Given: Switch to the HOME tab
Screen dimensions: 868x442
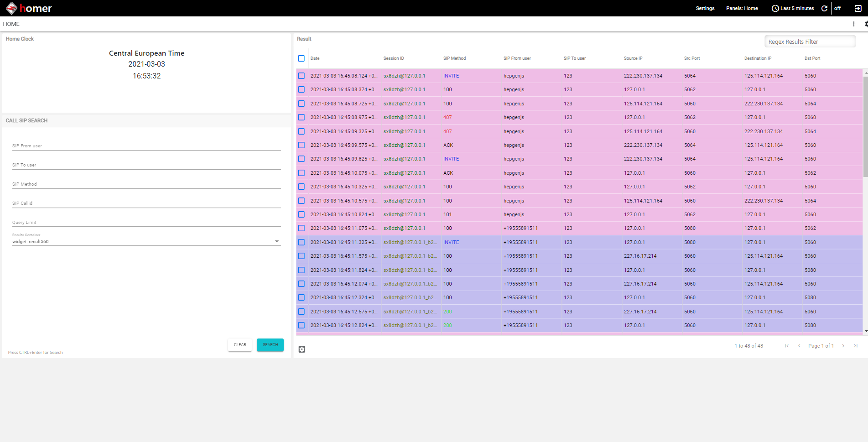Looking at the screenshot, I should tap(11, 24).
